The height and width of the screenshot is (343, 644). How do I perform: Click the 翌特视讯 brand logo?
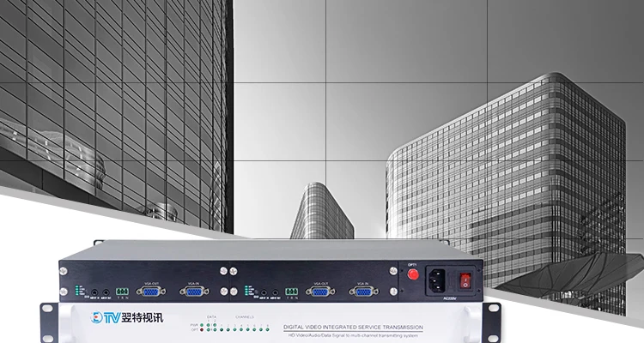(x=127, y=317)
